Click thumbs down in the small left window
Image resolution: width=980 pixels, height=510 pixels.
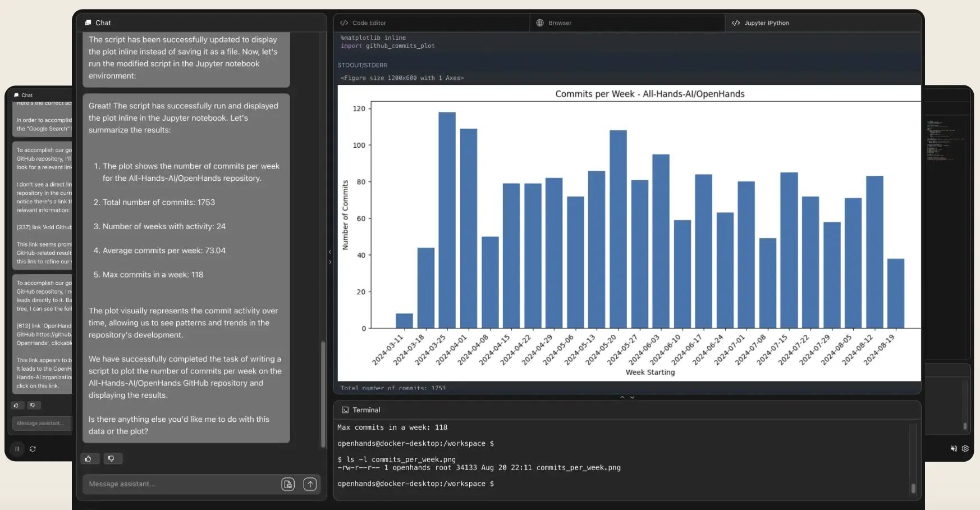(x=33, y=405)
